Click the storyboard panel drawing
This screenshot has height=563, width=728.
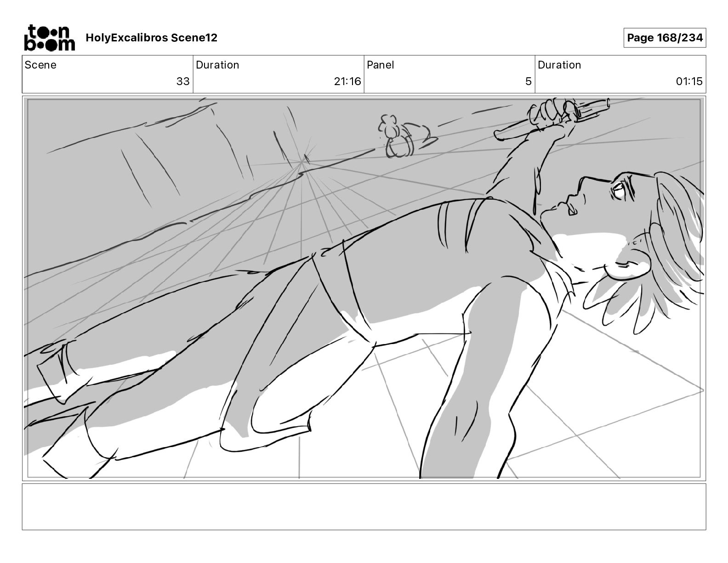(364, 288)
